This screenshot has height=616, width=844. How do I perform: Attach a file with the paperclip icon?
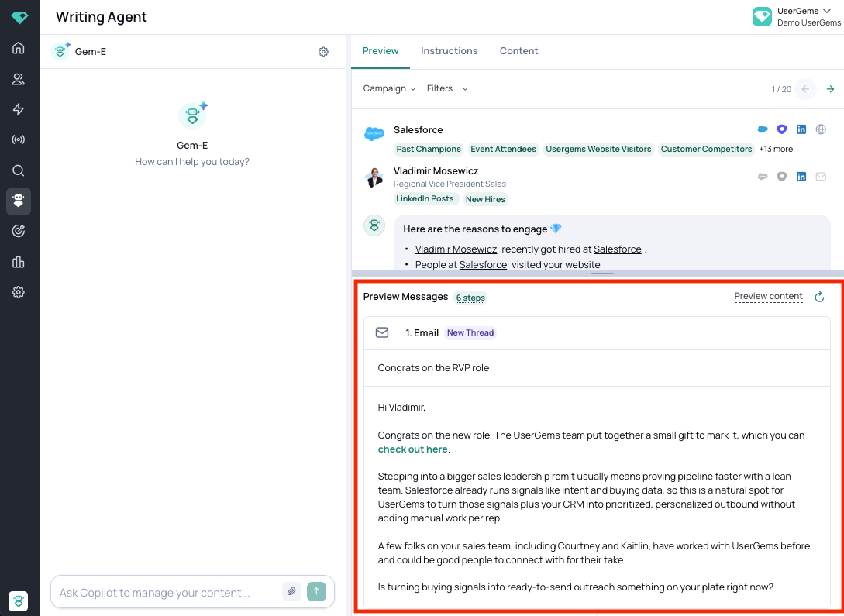pyautogui.click(x=291, y=591)
